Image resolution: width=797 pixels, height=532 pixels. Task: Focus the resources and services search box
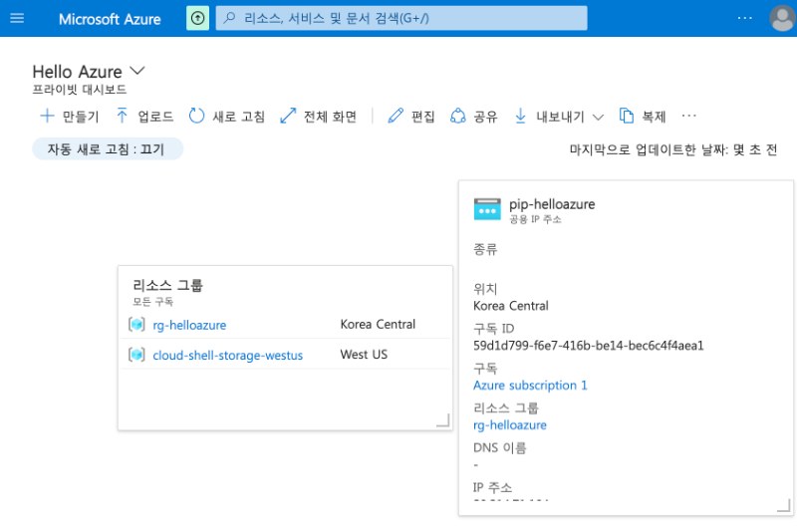click(x=401, y=18)
